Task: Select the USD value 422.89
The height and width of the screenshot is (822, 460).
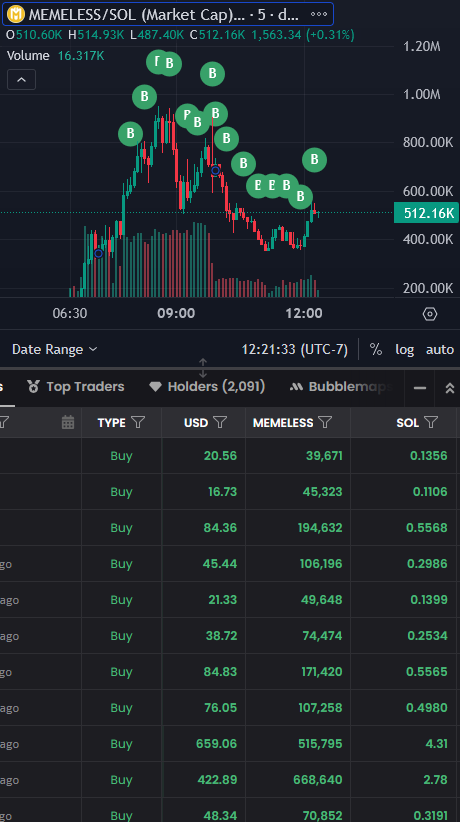Action: coord(217,780)
